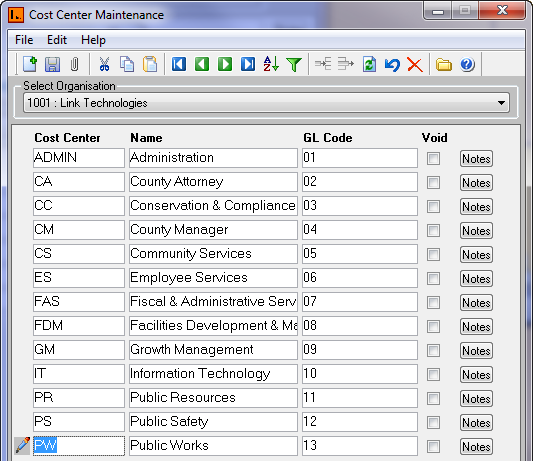Click the A-Z sort icon
Image resolution: width=533 pixels, height=461 pixels.
(271, 64)
